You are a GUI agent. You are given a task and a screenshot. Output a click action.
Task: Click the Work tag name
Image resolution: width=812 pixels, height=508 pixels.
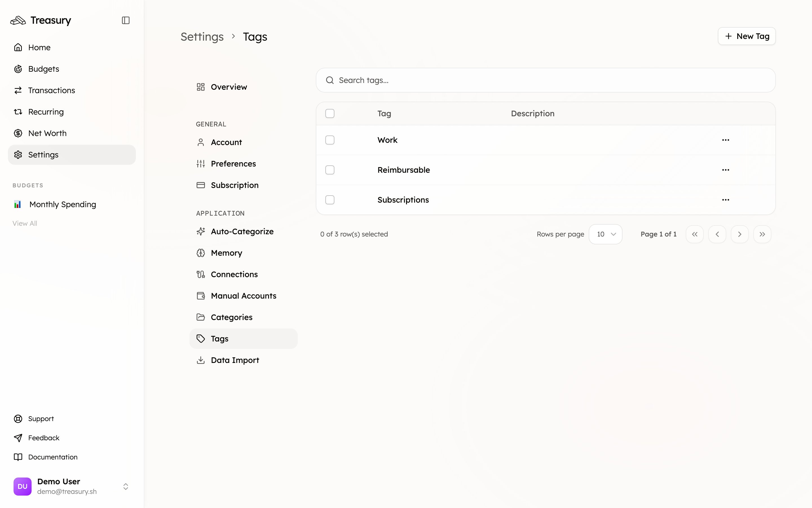coord(387,140)
